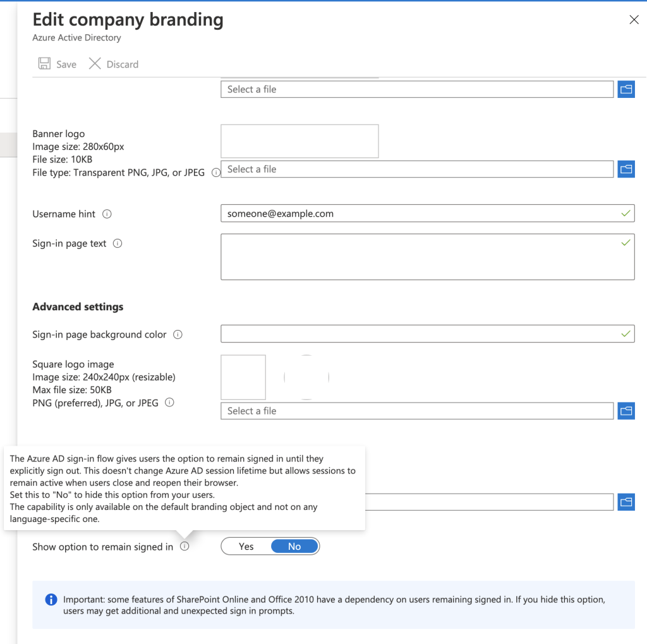Click the Username hint text field

(417, 214)
